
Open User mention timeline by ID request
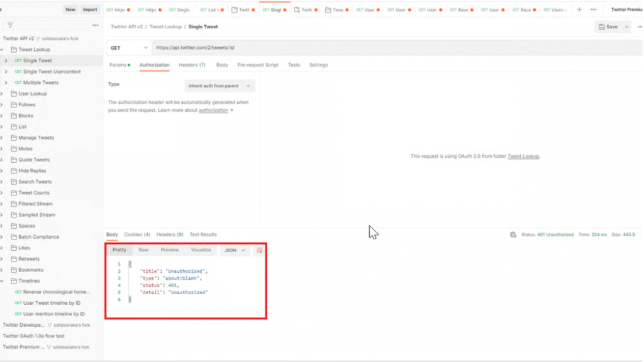click(x=50, y=314)
